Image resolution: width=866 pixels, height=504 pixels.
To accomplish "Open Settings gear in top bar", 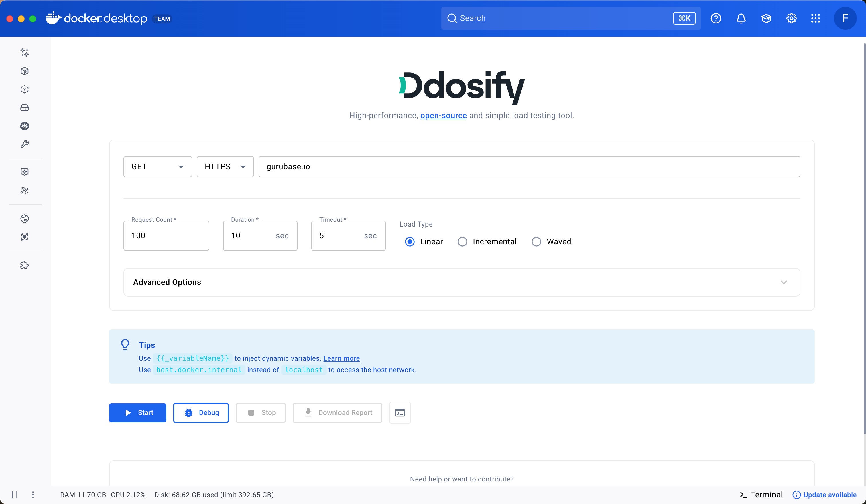I will (791, 18).
